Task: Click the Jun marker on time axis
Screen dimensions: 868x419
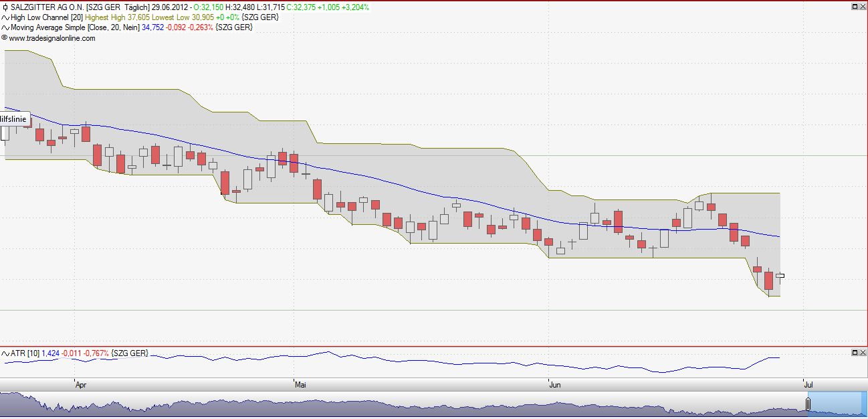Action: coord(554,385)
